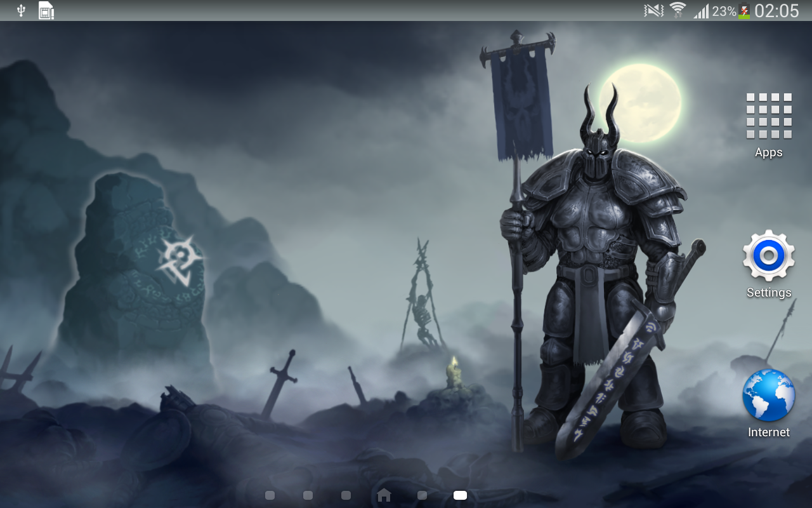Screen dimensions: 812x508
Task: Select the second page indicator dot
Action: coord(308,495)
